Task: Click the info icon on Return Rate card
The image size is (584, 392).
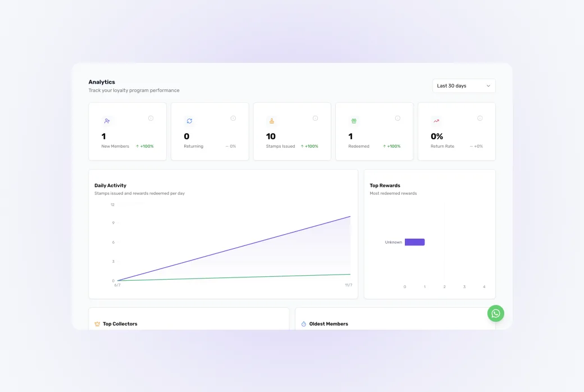Action: click(x=480, y=118)
